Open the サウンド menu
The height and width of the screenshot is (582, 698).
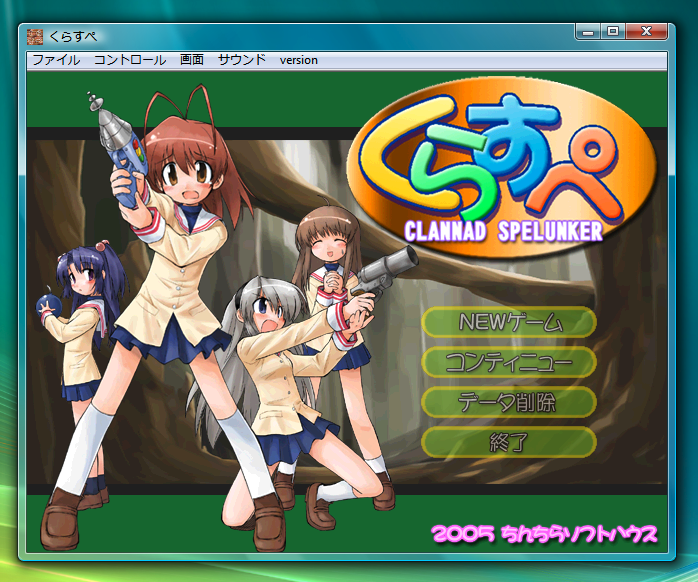coord(241,60)
